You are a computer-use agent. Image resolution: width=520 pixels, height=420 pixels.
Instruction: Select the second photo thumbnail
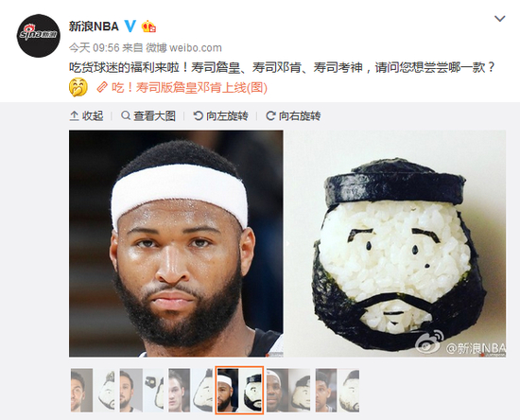coord(142,390)
